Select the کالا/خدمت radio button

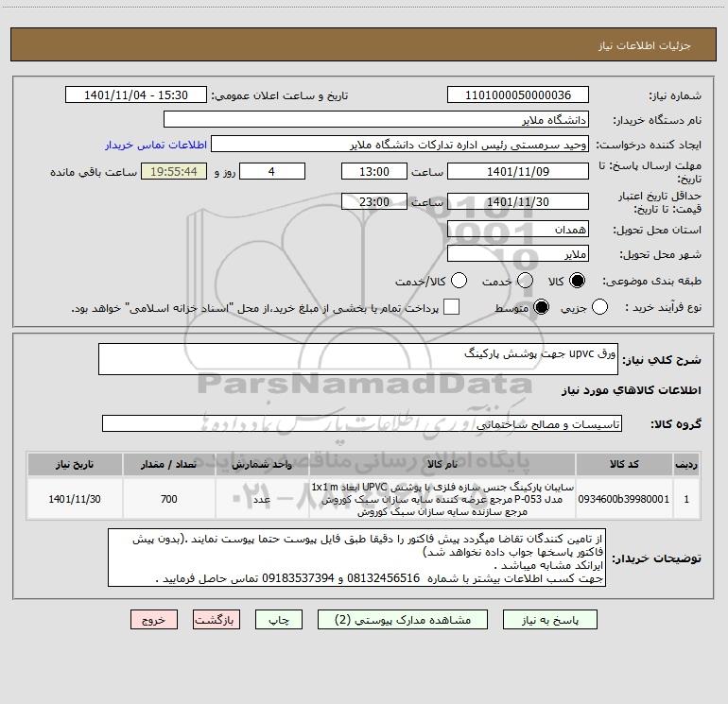(459, 281)
